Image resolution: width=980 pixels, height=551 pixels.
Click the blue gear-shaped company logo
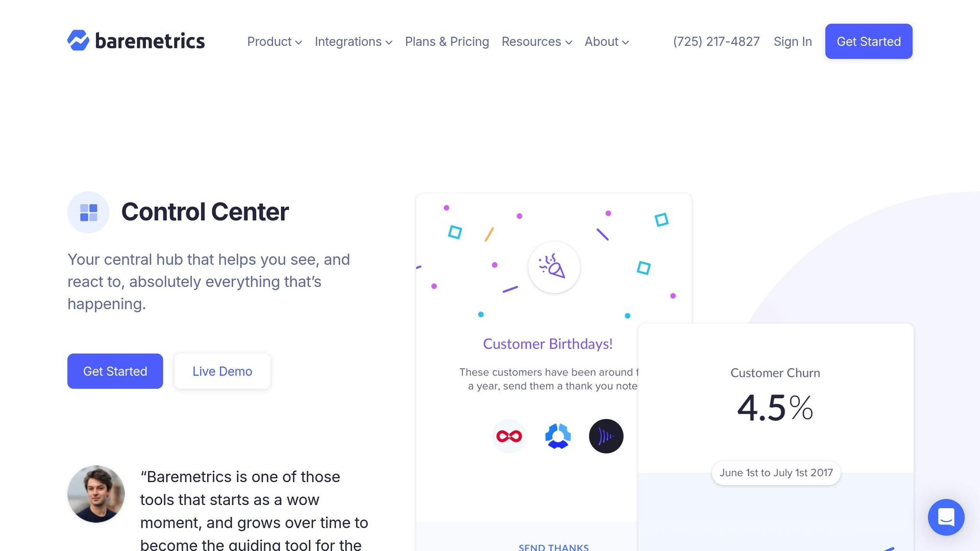coord(557,436)
